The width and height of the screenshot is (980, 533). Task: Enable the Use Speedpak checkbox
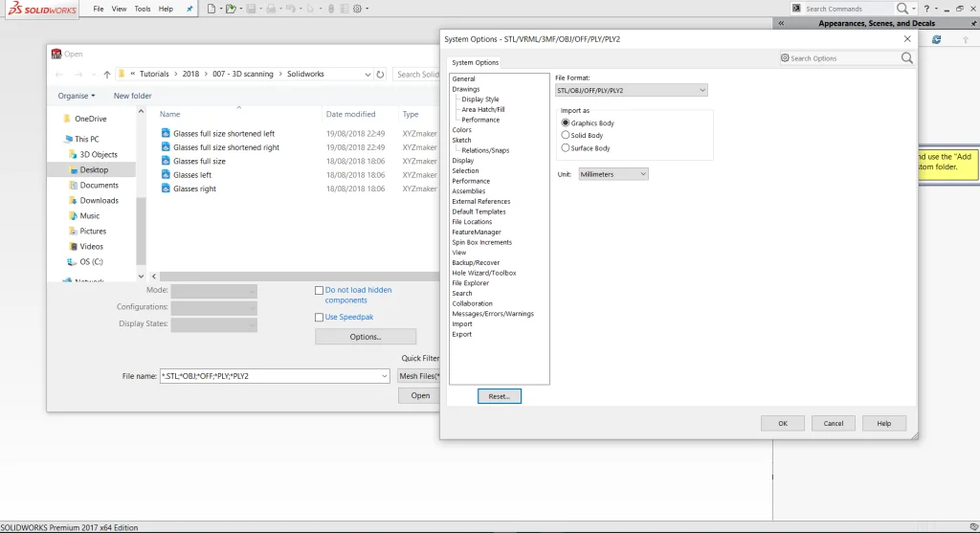tap(320, 317)
